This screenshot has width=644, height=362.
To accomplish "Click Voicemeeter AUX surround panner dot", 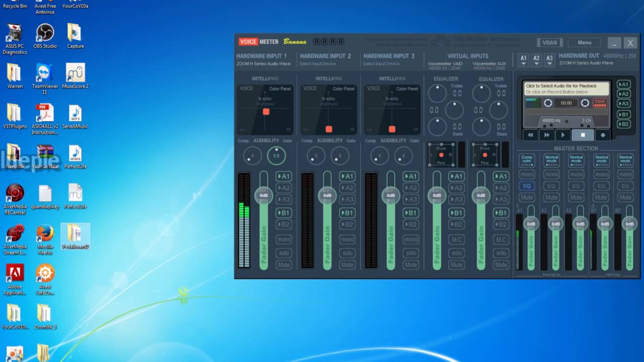I will pos(485,155).
